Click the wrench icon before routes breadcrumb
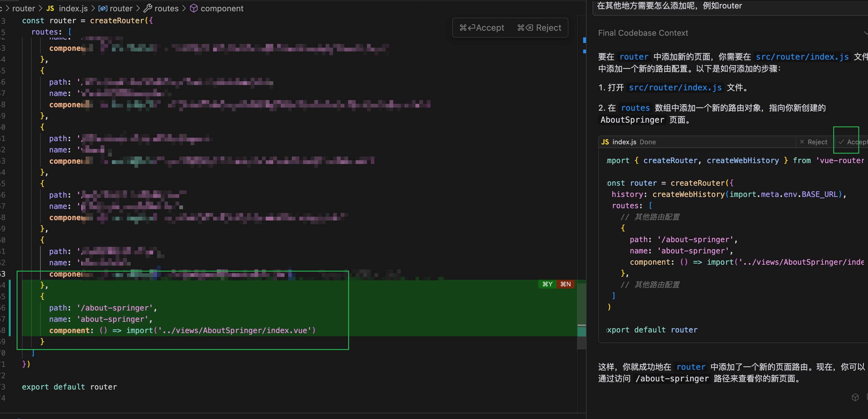This screenshot has width=868, height=419. tap(148, 8)
